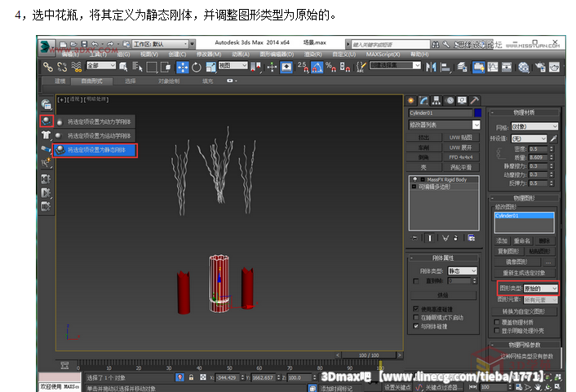The height and width of the screenshot is (392, 576).
Task: Open the named selection sets dropdown
Action: 395,65
